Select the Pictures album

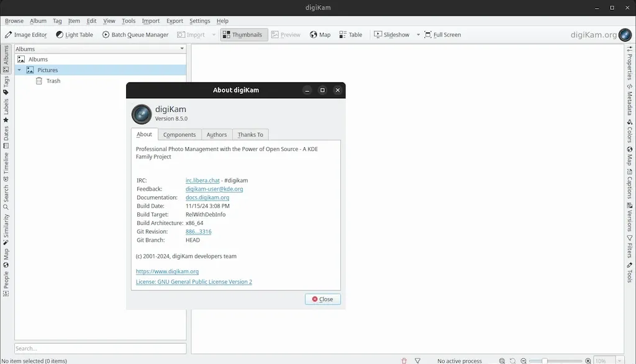(47, 70)
